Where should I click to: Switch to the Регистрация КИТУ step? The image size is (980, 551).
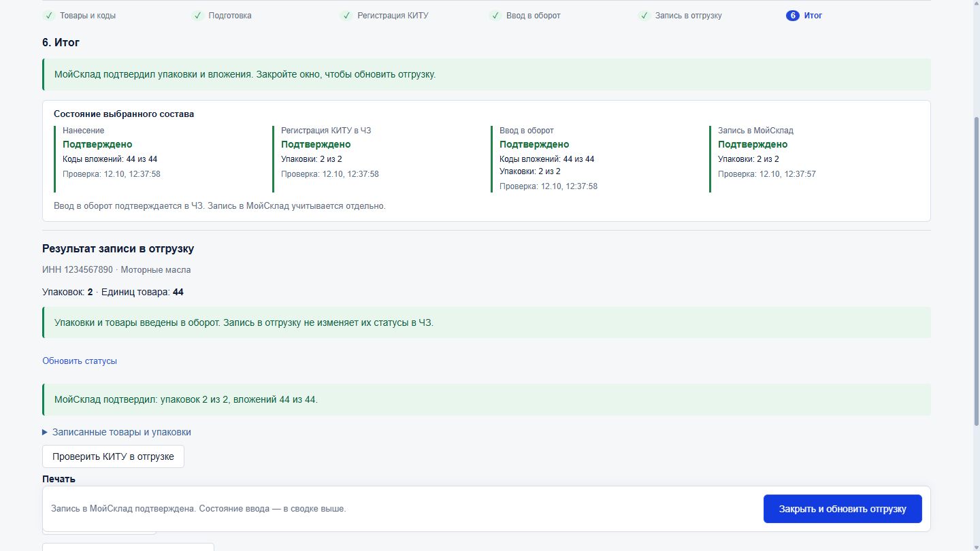(393, 16)
